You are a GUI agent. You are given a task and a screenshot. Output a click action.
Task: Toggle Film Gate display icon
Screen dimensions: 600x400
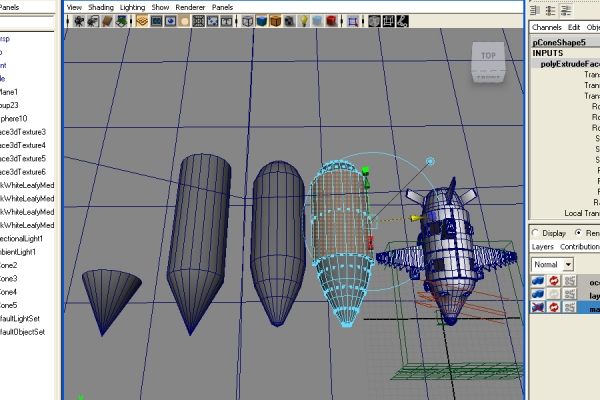click(x=156, y=21)
